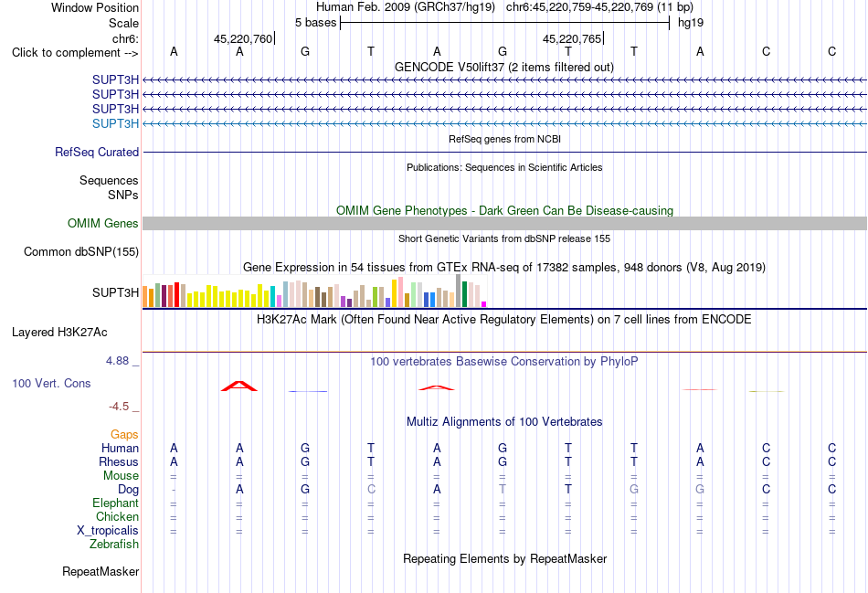Screen dimensions: 868x593
Task: Click the 'hg19' text by scale bar
Action: pyautogui.click(x=691, y=23)
